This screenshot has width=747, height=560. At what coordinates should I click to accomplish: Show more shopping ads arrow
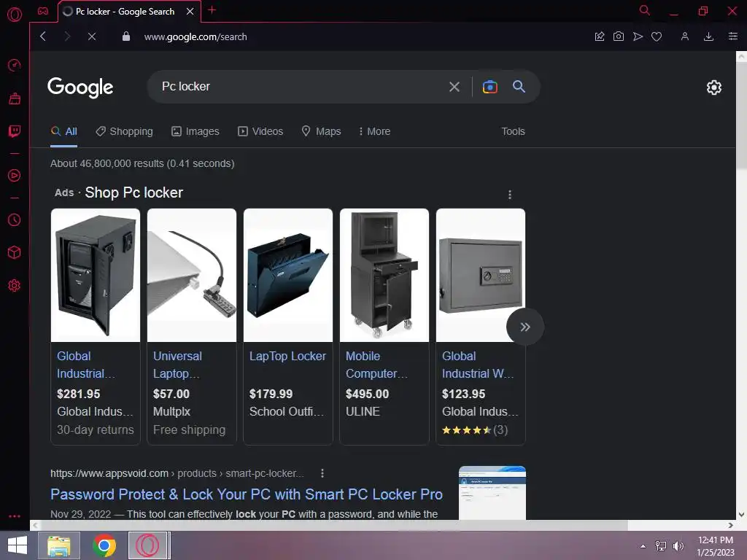coord(525,327)
